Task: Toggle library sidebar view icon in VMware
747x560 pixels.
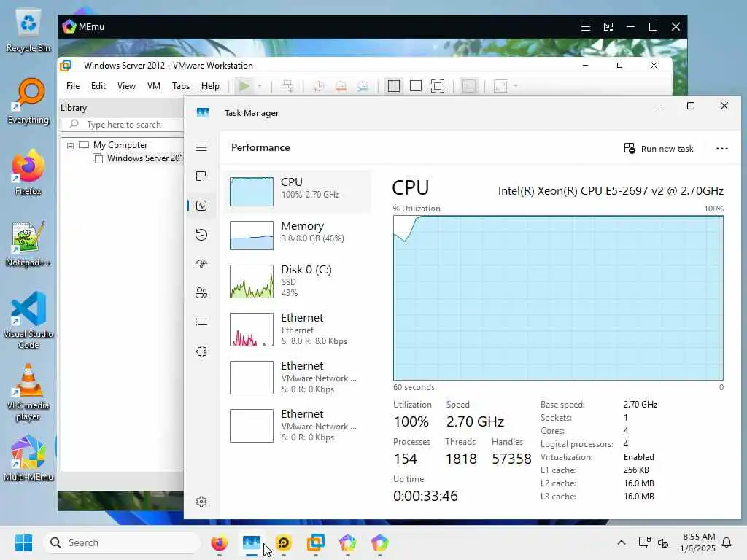Action: click(393, 86)
